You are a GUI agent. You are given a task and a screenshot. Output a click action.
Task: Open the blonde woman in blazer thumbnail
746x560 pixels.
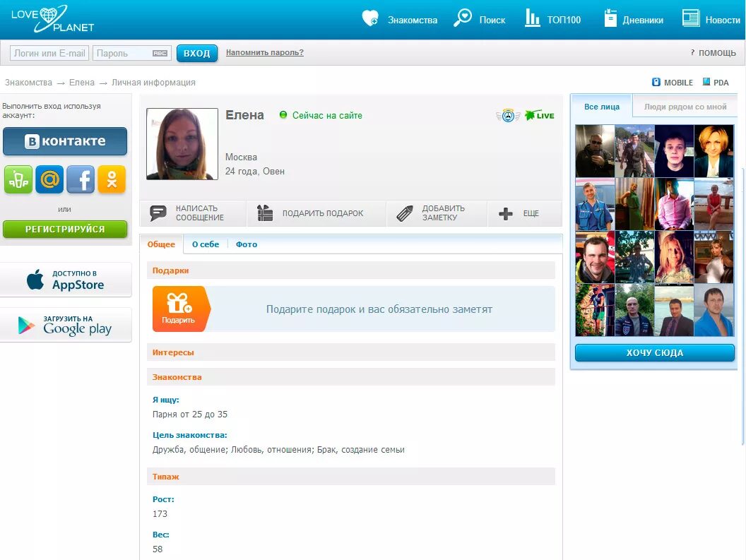(714, 151)
